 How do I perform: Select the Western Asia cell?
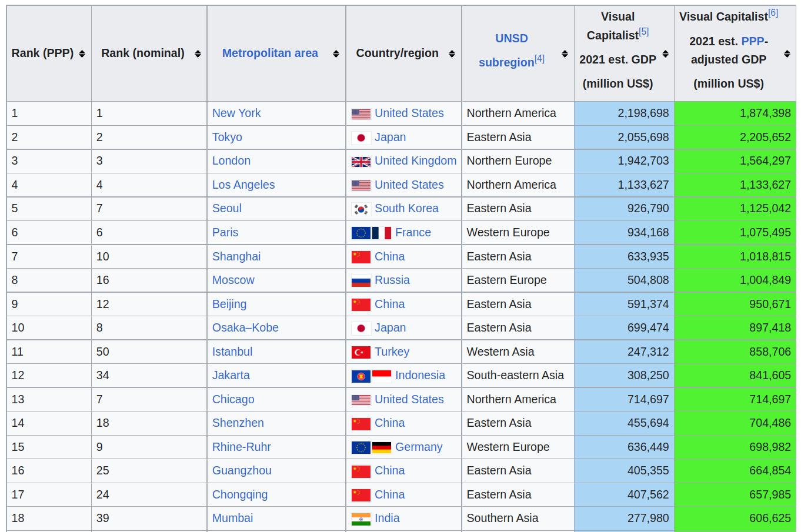tap(518, 352)
